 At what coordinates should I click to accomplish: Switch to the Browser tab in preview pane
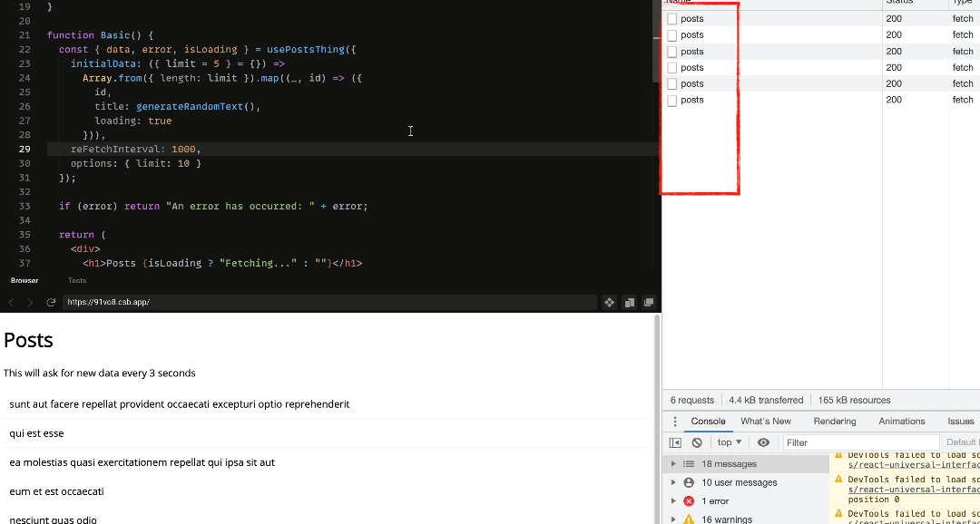(x=24, y=281)
